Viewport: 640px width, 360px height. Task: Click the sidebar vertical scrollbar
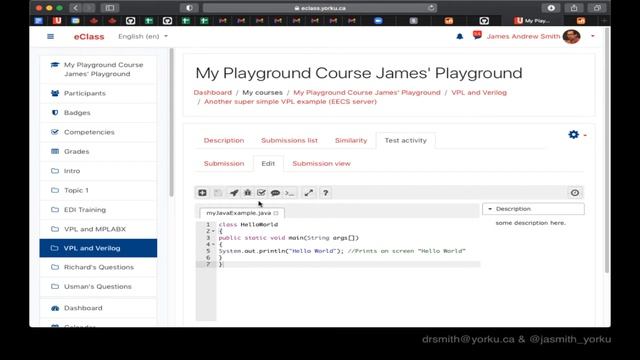171,122
